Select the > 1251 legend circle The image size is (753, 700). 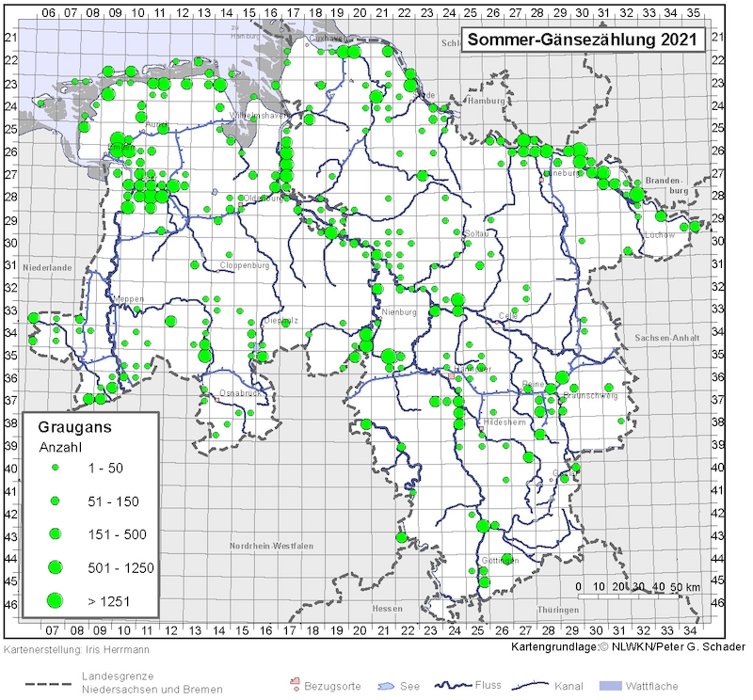tap(55, 599)
